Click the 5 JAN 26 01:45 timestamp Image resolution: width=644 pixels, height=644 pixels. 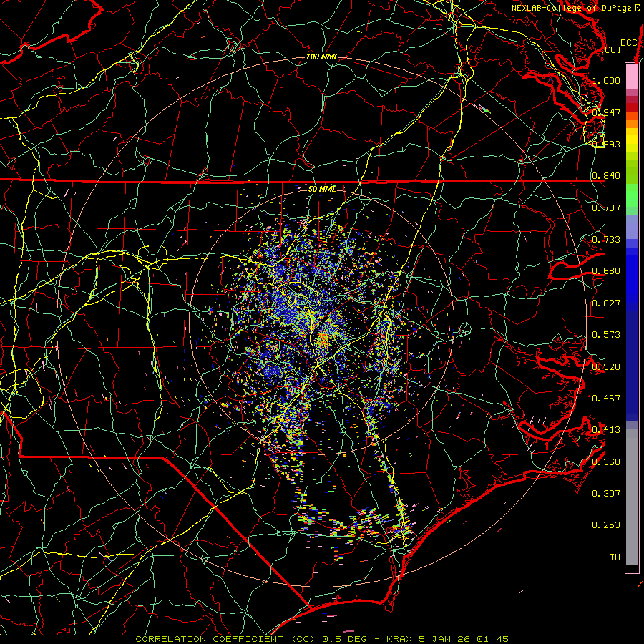point(464,639)
